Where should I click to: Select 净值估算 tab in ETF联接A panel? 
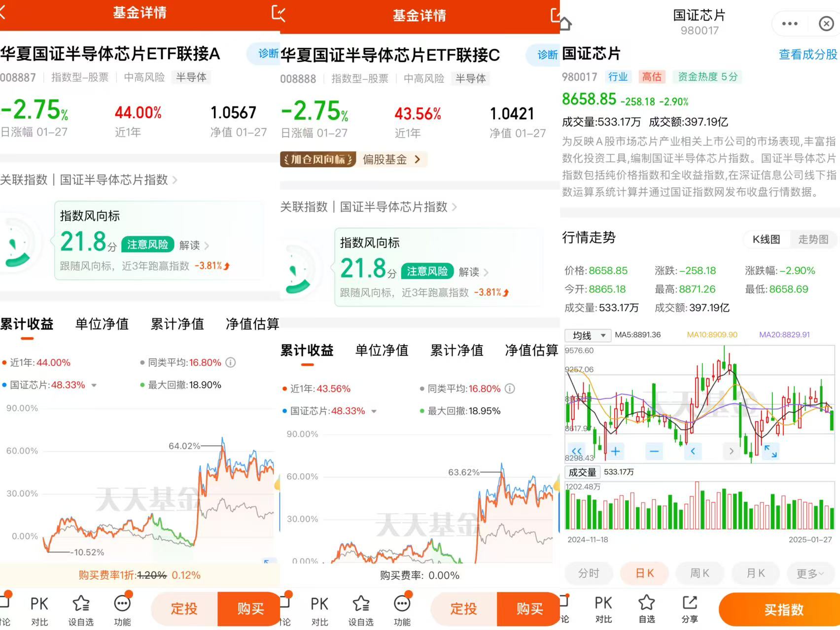coord(252,324)
